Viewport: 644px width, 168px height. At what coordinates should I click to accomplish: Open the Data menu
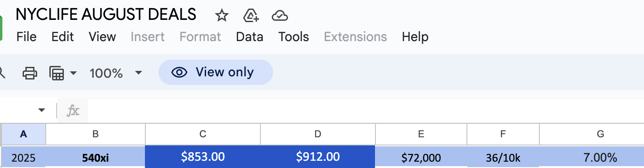[x=250, y=37]
